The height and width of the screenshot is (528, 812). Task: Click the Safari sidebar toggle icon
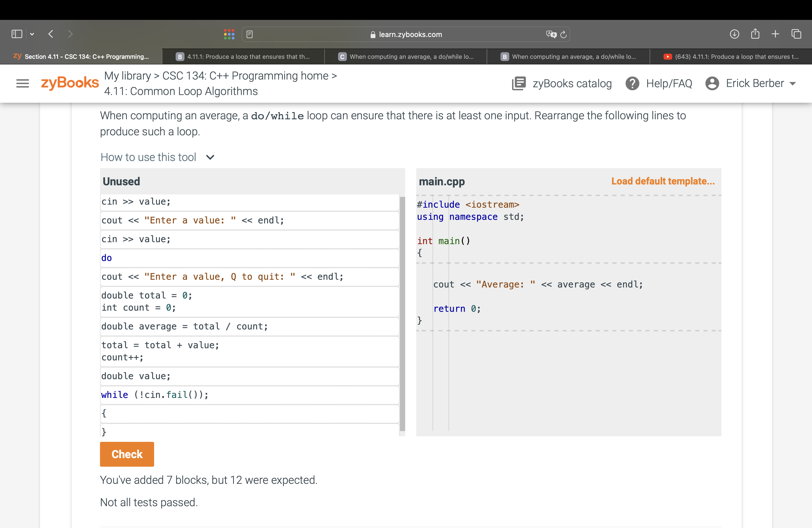[x=17, y=34]
